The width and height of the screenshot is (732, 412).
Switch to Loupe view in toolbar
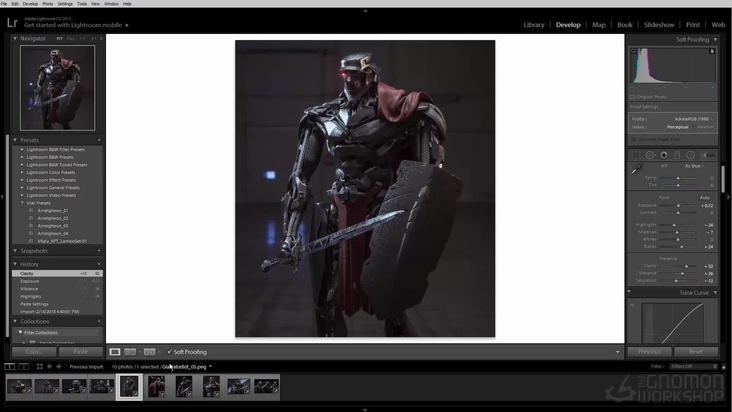[x=115, y=352]
